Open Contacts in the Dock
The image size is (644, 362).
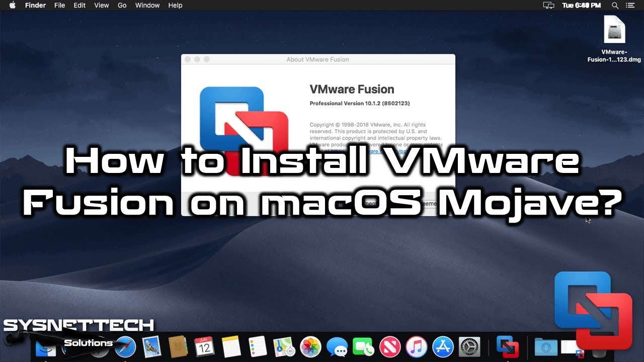coord(178,347)
